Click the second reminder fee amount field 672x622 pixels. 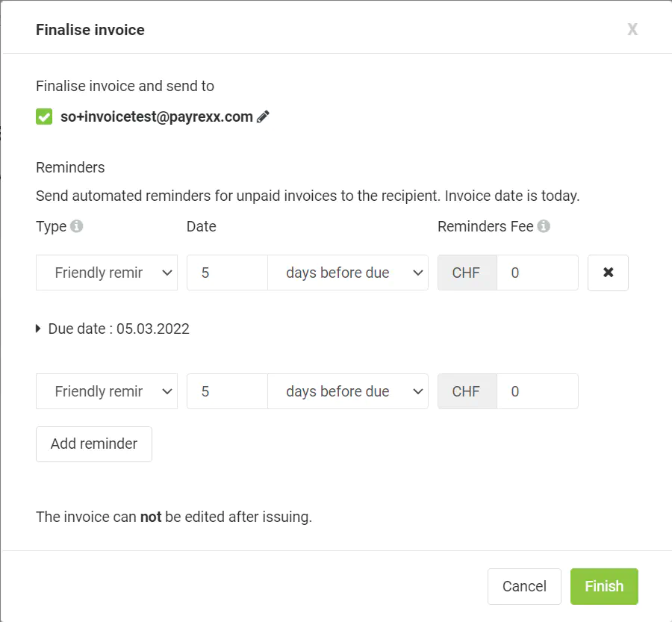click(538, 391)
